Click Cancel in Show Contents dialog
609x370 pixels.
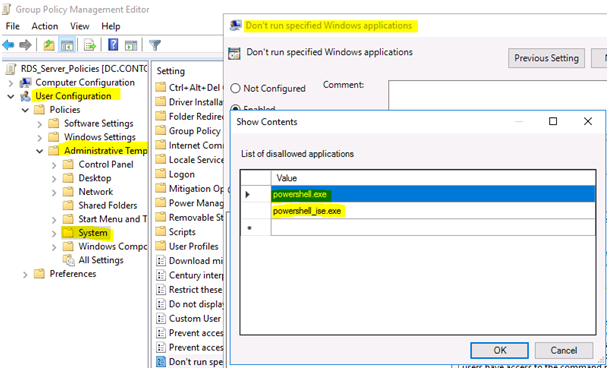pyautogui.click(x=564, y=350)
